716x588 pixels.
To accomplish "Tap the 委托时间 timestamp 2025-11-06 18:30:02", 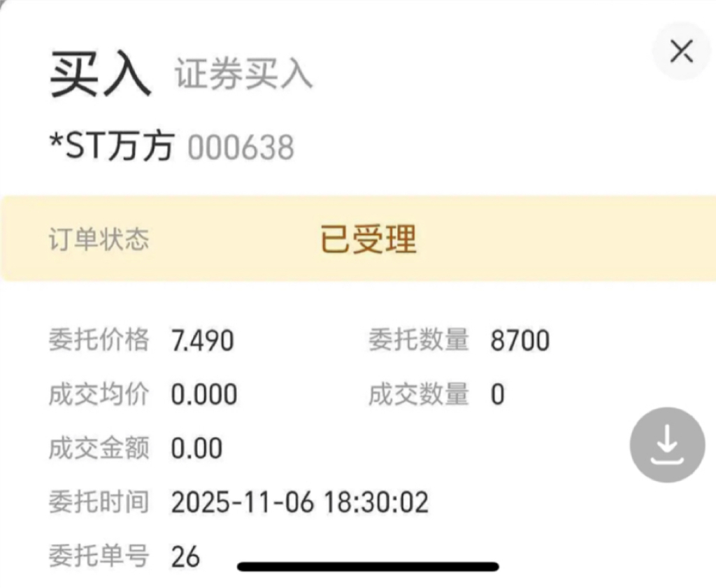I will 299,502.
